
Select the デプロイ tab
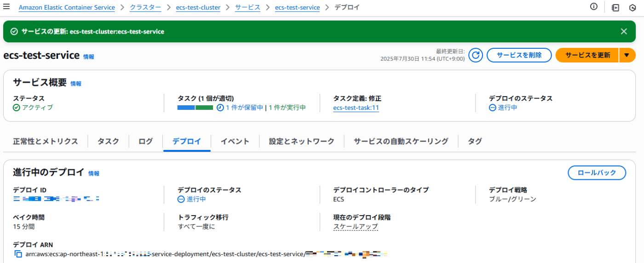(187, 141)
